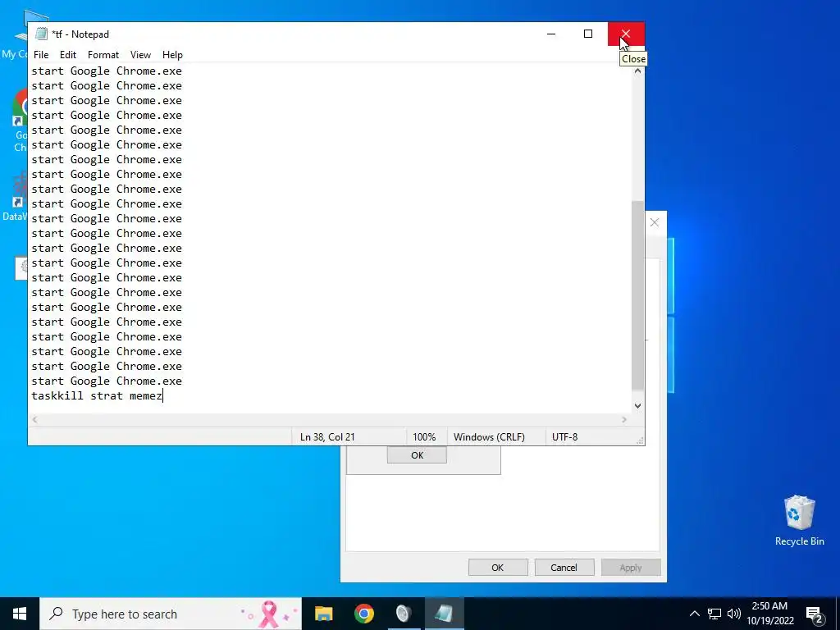Open the View menu in Notepad
The height and width of the screenshot is (630, 840).
coord(140,55)
